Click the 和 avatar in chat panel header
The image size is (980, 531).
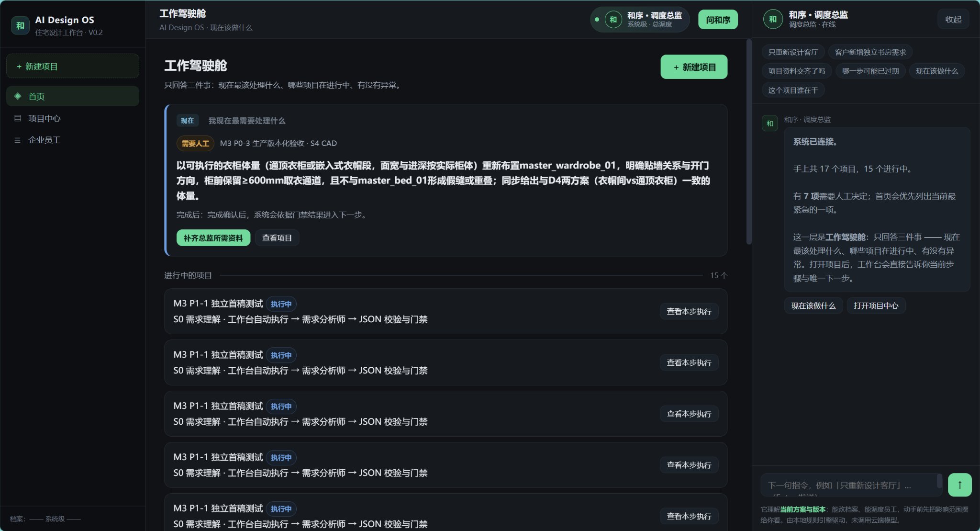click(773, 19)
